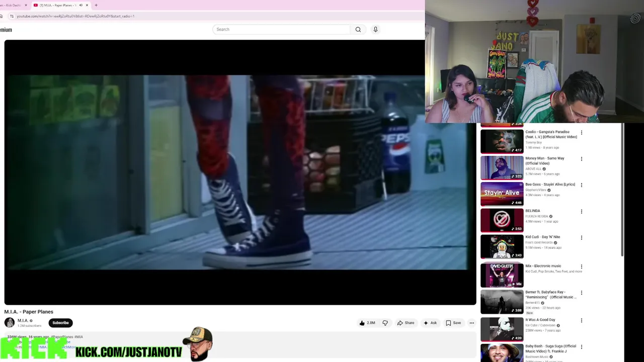
Task: Open options menu for Berner Reminiscing video
Action: point(582,293)
